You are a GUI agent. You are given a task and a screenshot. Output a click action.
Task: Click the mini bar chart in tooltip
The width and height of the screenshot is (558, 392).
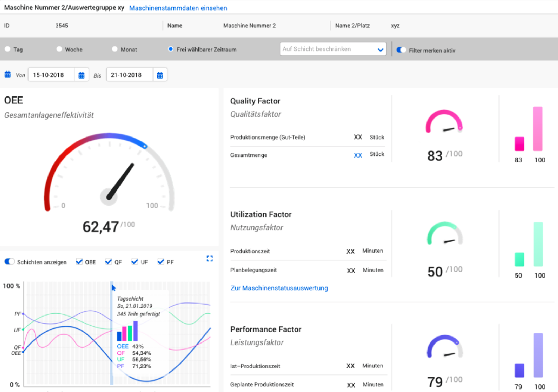click(x=127, y=331)
